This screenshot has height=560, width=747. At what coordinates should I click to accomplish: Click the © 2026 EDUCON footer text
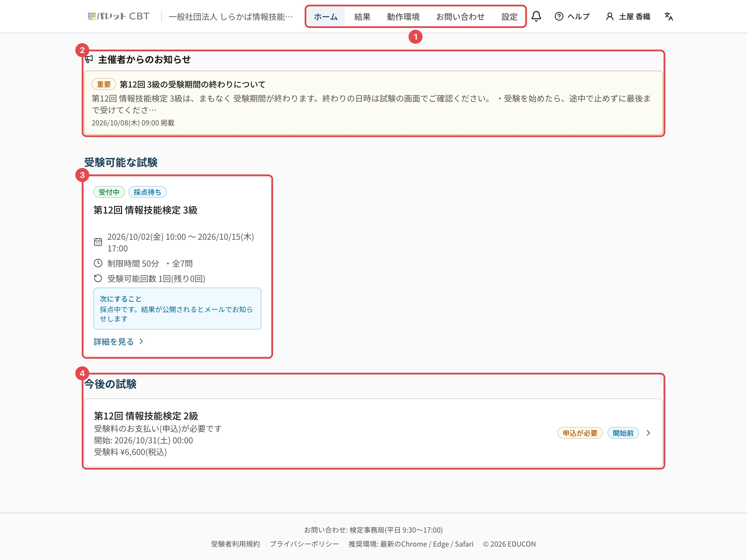point(509,544)
